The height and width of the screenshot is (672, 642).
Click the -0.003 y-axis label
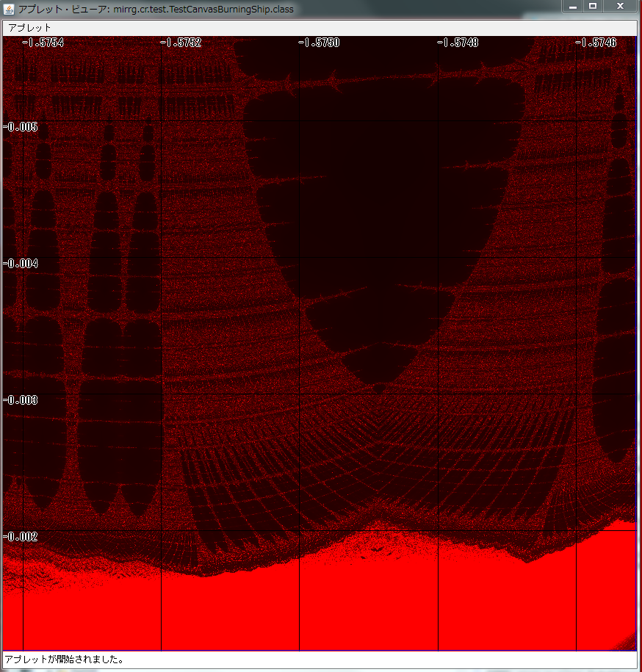(21, 400)
